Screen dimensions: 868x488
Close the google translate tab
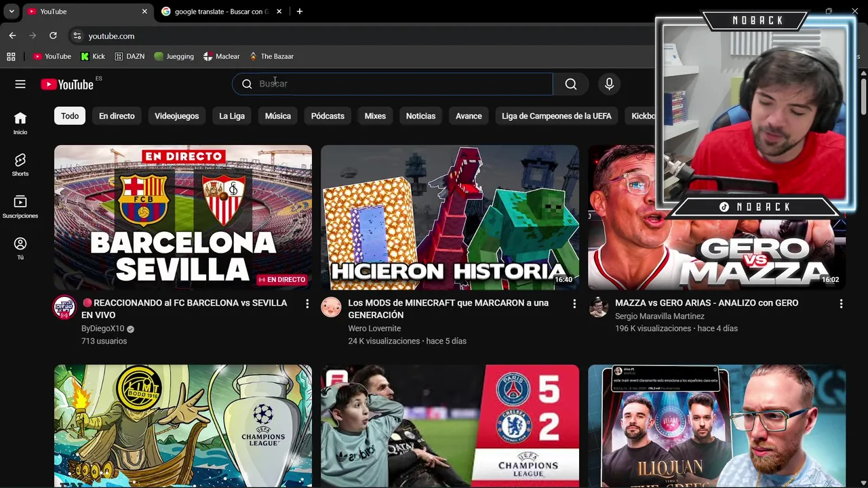click(279, 12)
